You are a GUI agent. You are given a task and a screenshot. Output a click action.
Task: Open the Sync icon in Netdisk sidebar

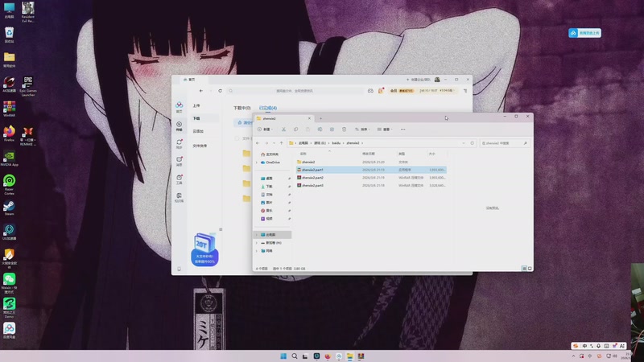[x=179, y=144]
